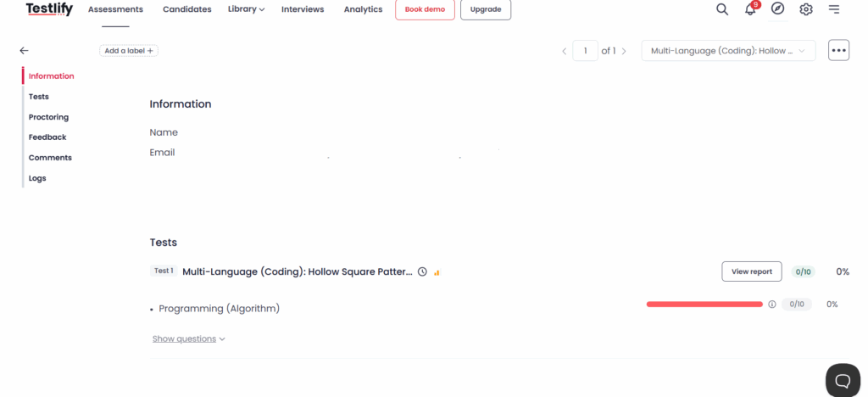
Task: Click the View report button
Action: (x=752, y=271)
